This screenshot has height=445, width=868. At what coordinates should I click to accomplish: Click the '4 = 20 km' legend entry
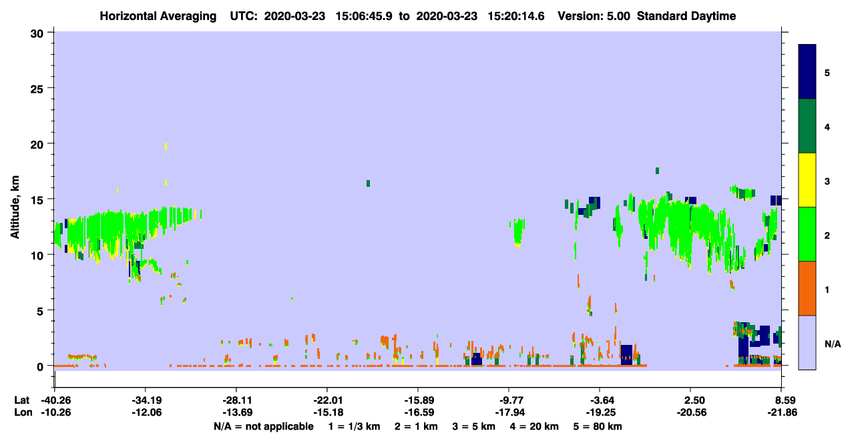(535, 426)
